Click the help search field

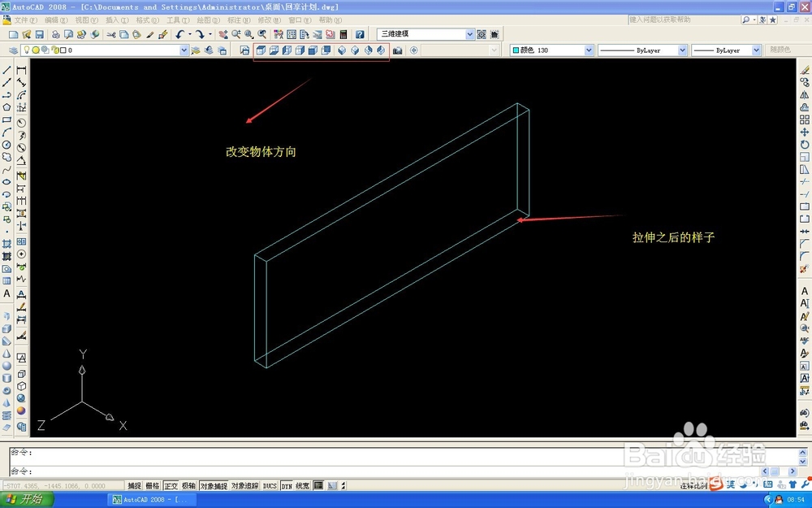[684, 20]
